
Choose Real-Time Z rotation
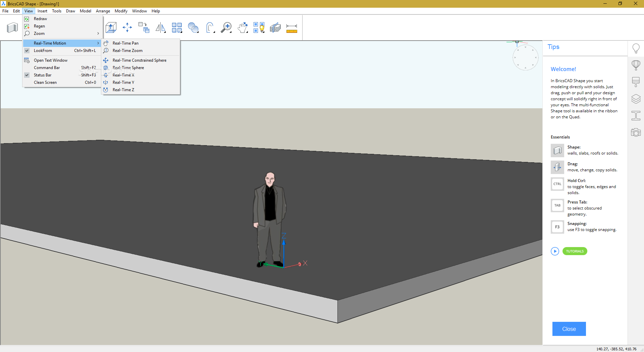point(141,90)
